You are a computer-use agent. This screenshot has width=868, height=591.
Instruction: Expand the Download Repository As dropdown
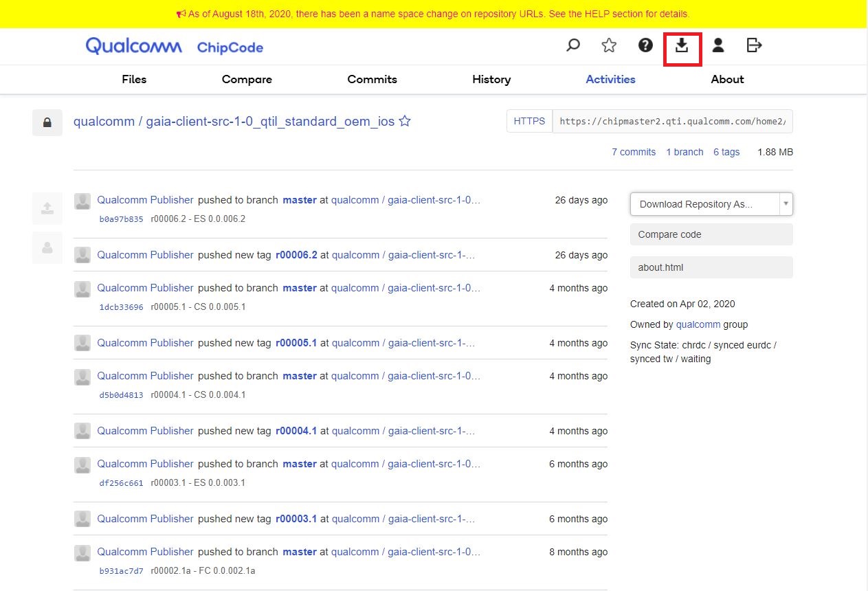pos(711,204)
